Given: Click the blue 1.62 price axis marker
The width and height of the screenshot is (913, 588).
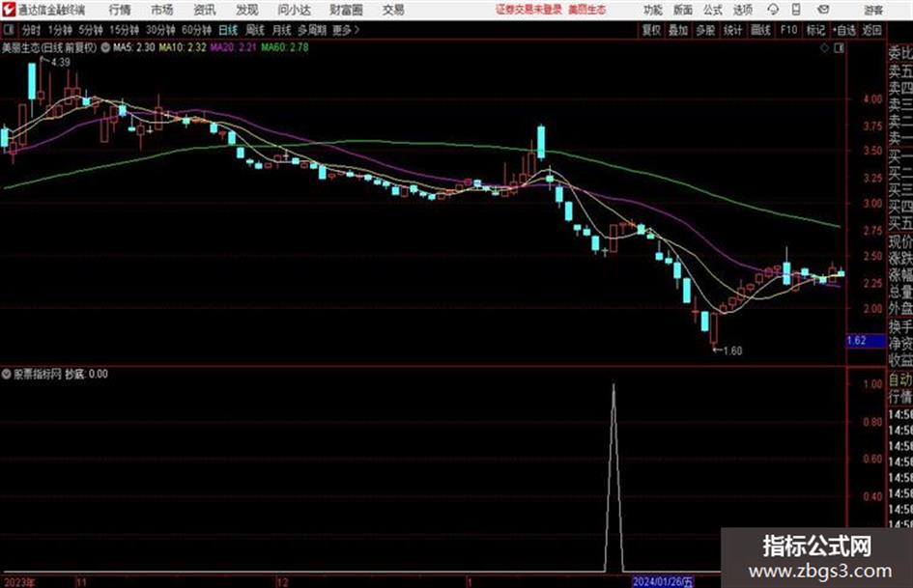Looking at the screenshot, I should click(x=866, y=341).
